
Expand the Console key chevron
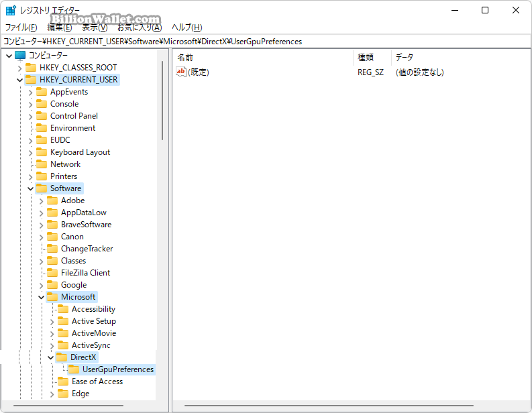[x=31, y=104]
